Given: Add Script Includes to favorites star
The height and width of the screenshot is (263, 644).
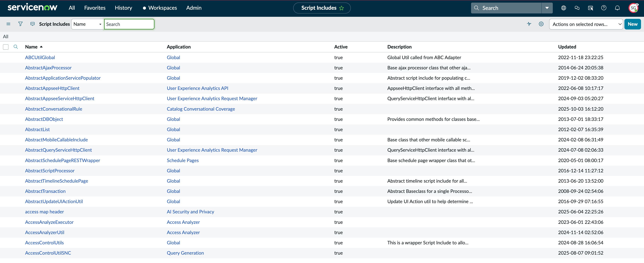Looking at the screenshot, I should pyautogui.click(x=342, y=8).
